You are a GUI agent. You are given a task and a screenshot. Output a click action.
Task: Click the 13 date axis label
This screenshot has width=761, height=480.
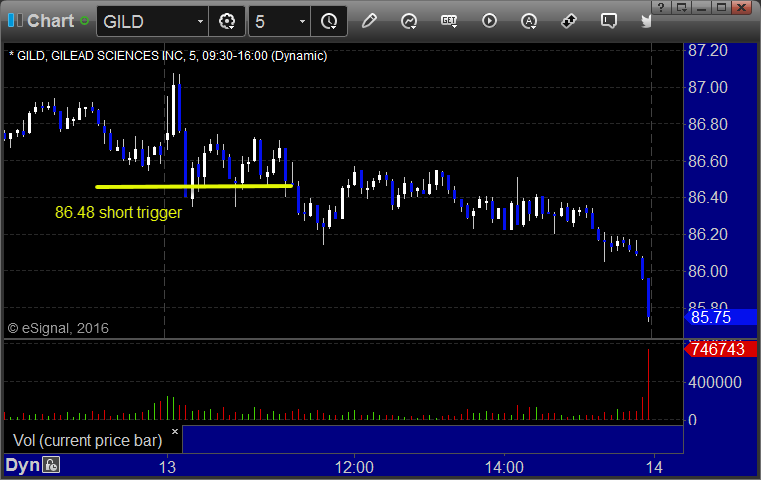coord(167,467)
